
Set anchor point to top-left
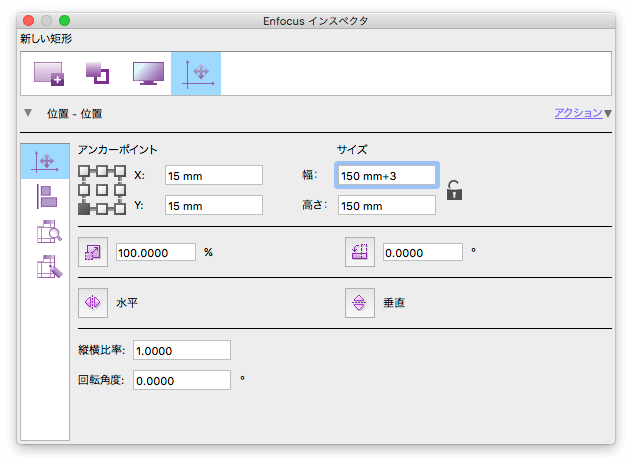coord(84,171)
